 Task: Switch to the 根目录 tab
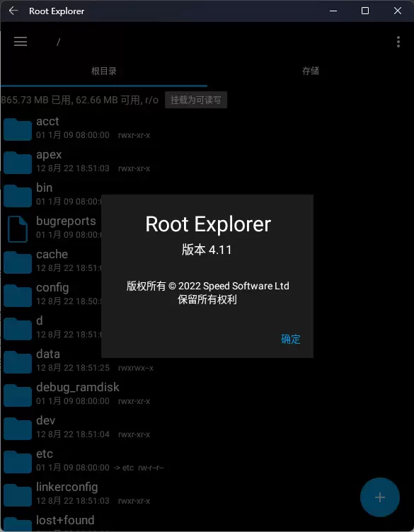coord(104,71)
